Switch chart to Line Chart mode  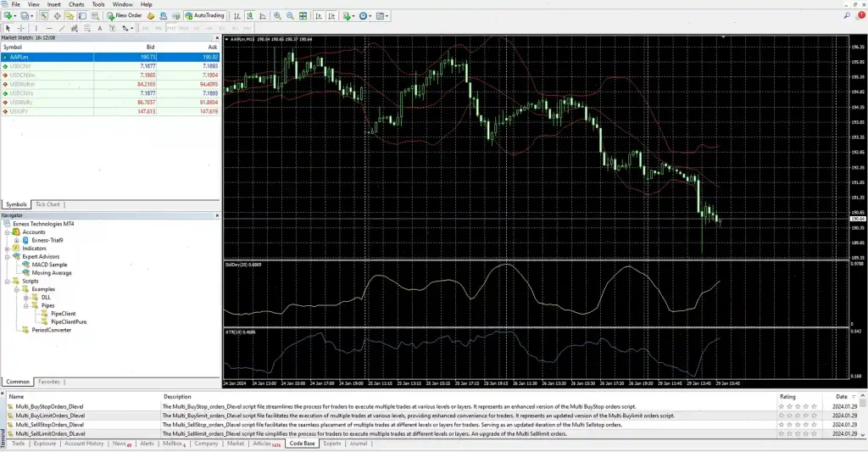tap(263, 15)
